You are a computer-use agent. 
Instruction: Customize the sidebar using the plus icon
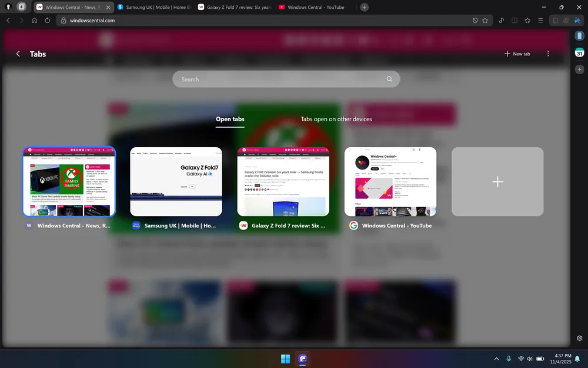pyautogui.click(x=579, y=69)
